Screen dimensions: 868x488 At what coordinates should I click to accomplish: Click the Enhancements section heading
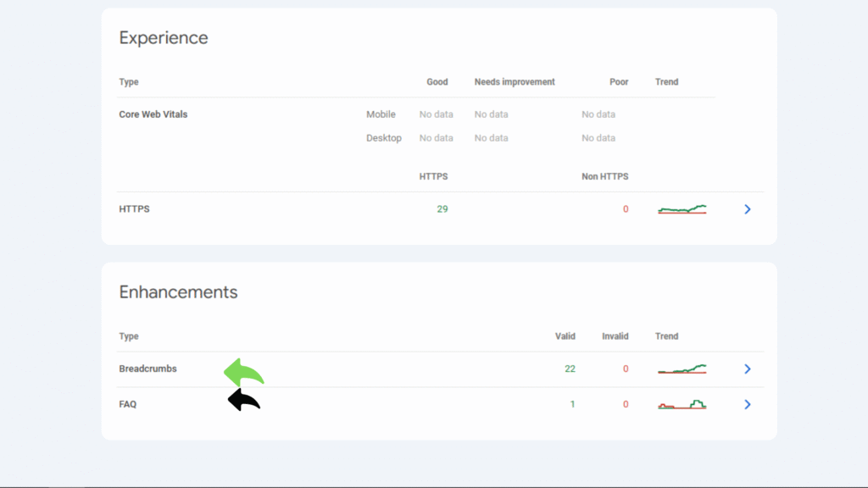178,292
